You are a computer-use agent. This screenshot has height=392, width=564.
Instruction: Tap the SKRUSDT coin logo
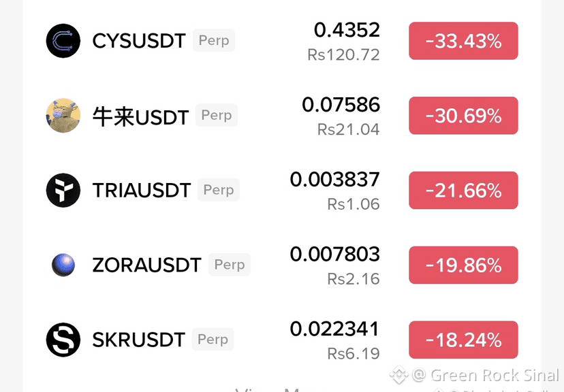tap(63, 340)
